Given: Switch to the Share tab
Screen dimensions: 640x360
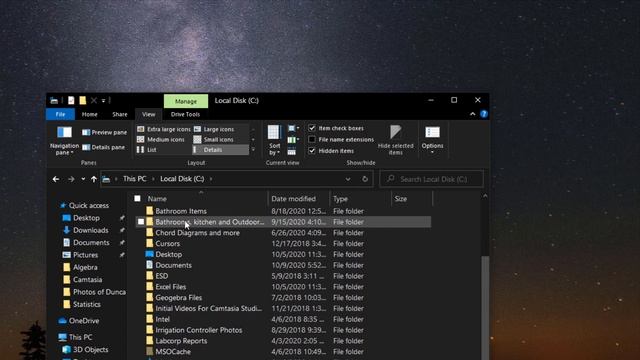Looking at the screenshot, I should point(120,114).
